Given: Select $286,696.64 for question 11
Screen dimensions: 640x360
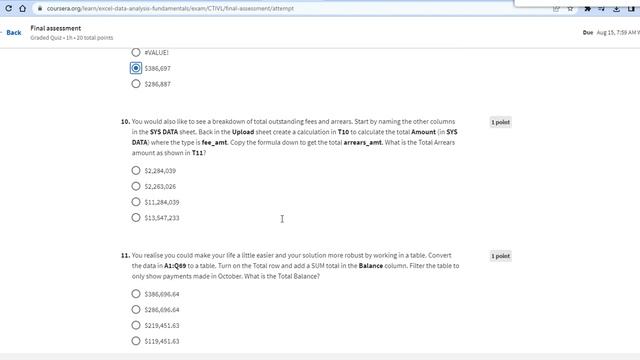Looking at the screenshot, I should pos(136,309).
